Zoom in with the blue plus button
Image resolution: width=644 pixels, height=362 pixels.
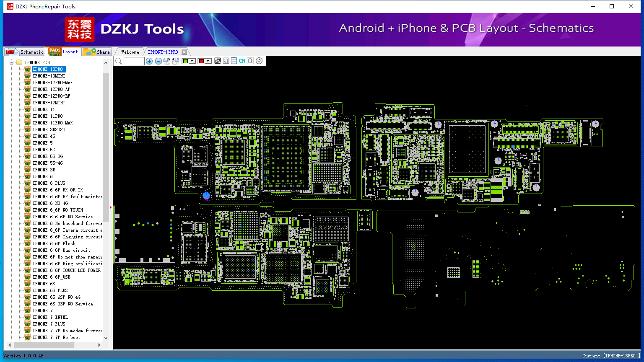[x=149, y=61]
